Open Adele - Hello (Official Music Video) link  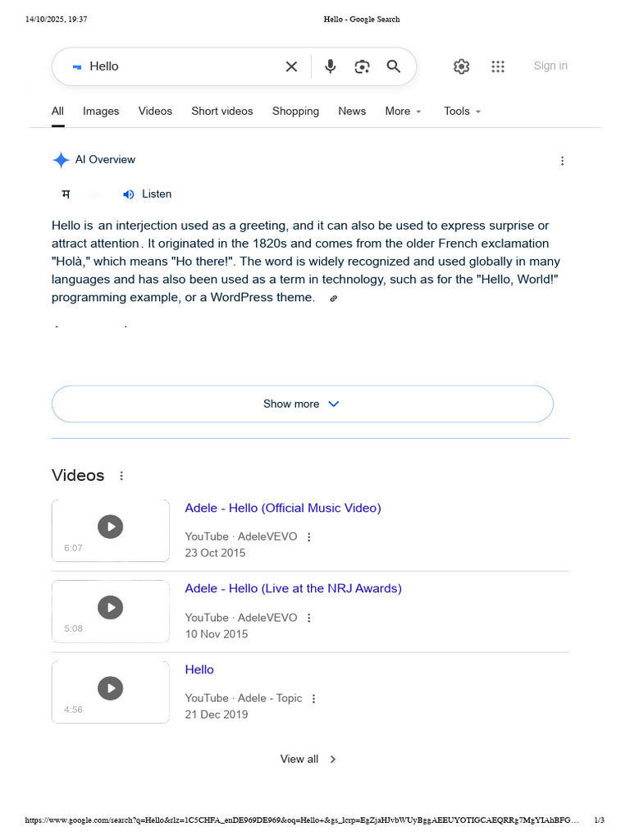(x=283, y=508)
